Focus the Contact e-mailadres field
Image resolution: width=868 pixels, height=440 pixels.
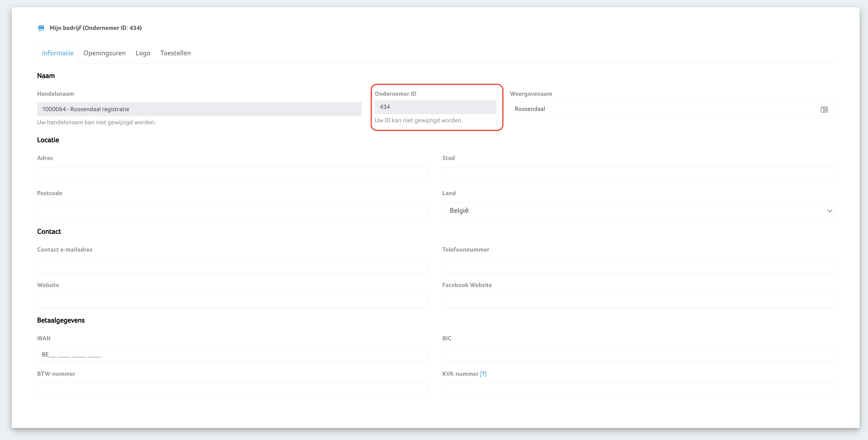tap(233, 266)
